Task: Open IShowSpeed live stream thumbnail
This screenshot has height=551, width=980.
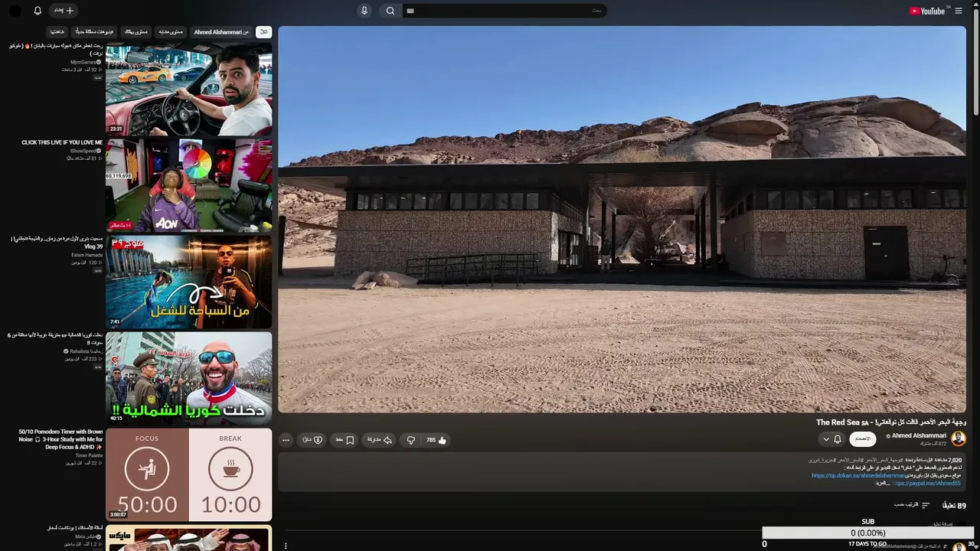Action: tap(188, 185)
